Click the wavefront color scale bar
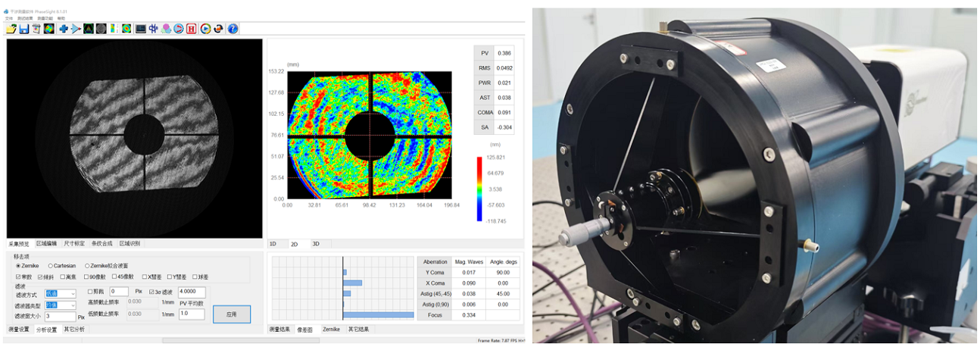980x347 pixels. (x=479, y=189)
